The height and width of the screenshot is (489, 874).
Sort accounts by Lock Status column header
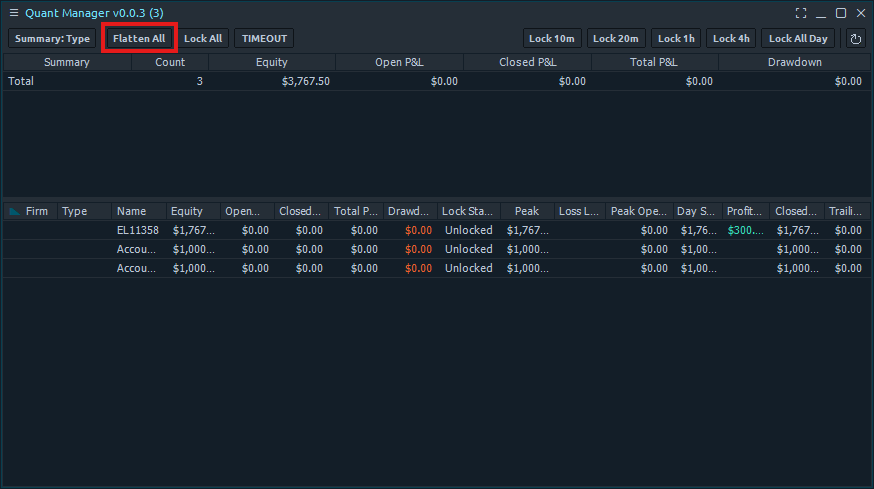(467, 211)
